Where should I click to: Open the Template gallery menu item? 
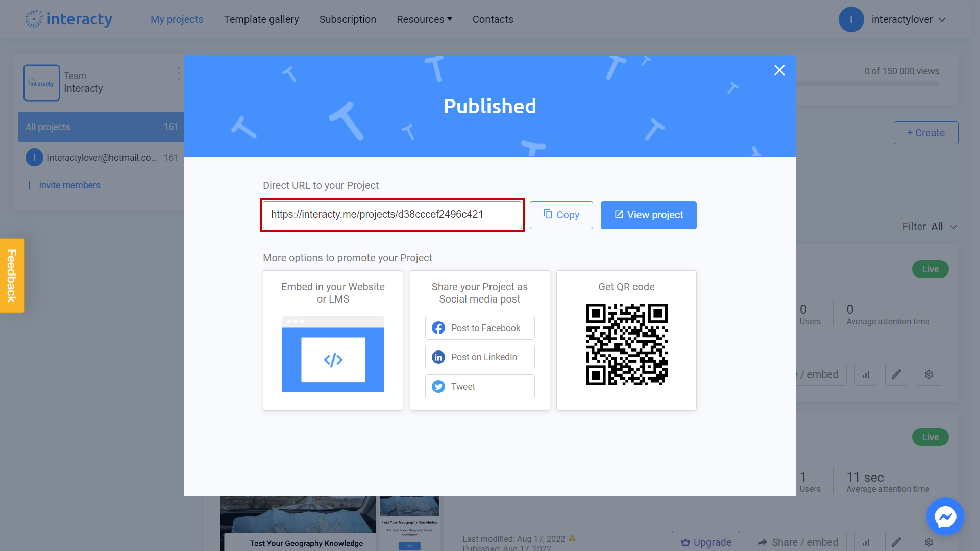point(261,19)
